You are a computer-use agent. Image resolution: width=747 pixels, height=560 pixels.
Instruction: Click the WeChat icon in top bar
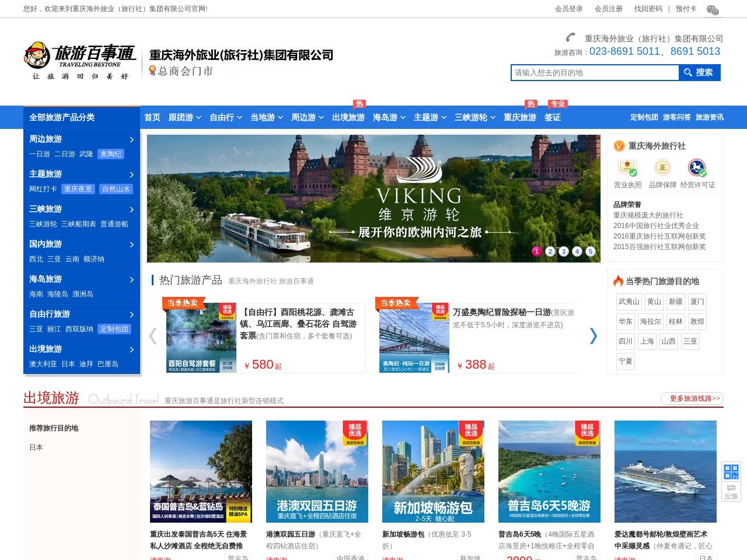click(713, 9)
